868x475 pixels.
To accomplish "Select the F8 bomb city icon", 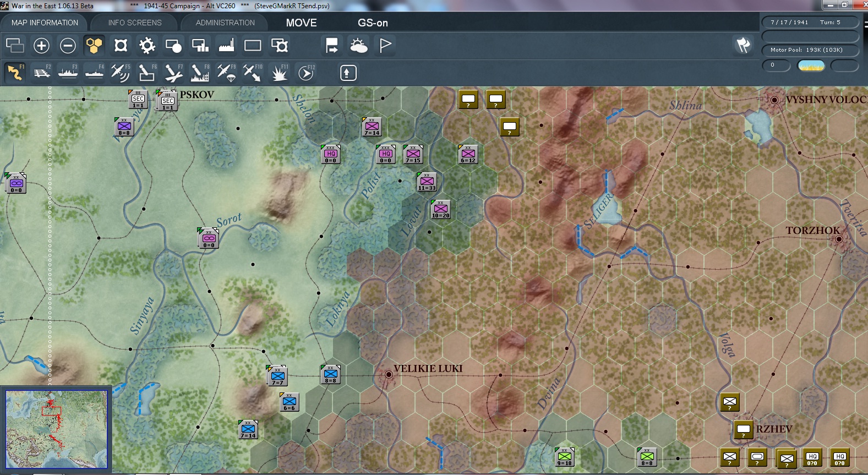I will tap(200, 73).
